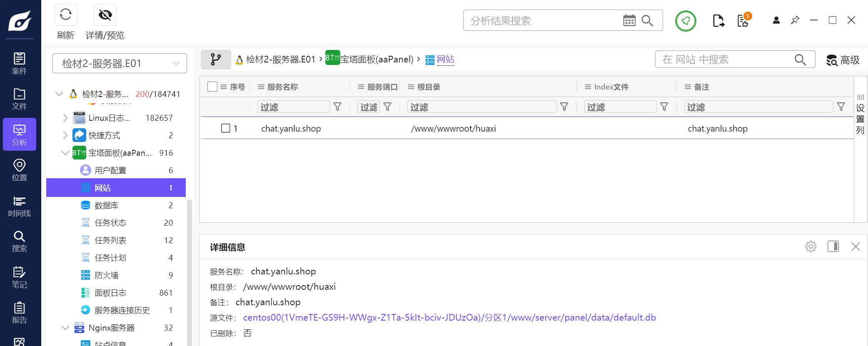This screenshot has width=868, height=346.
Task: Toggle the detail panel side layout icon
Action: pyautogui.click(x=833, y=246)
